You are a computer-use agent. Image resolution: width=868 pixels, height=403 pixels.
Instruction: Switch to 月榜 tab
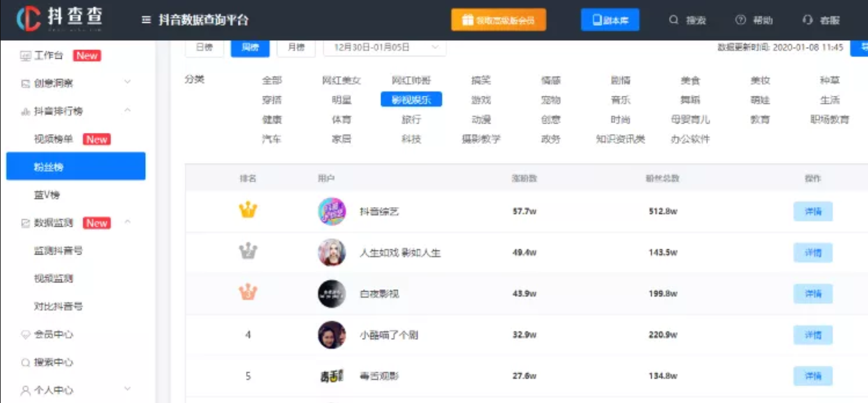(x=296, y=48)
